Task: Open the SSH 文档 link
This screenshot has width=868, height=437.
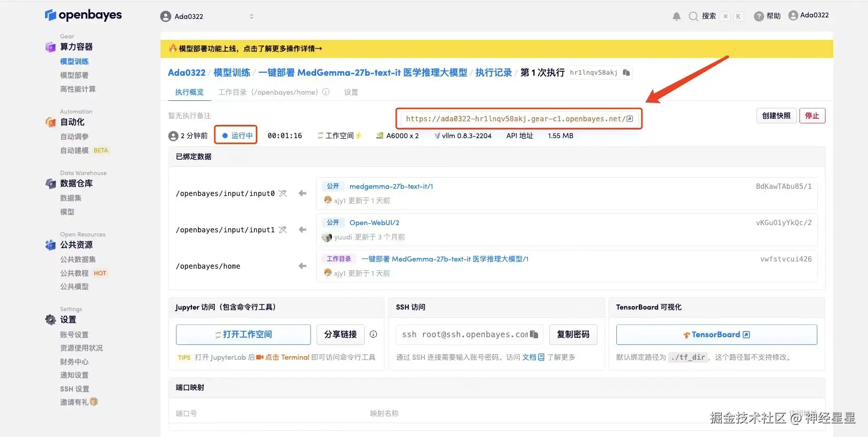Action: coord(533,357)
